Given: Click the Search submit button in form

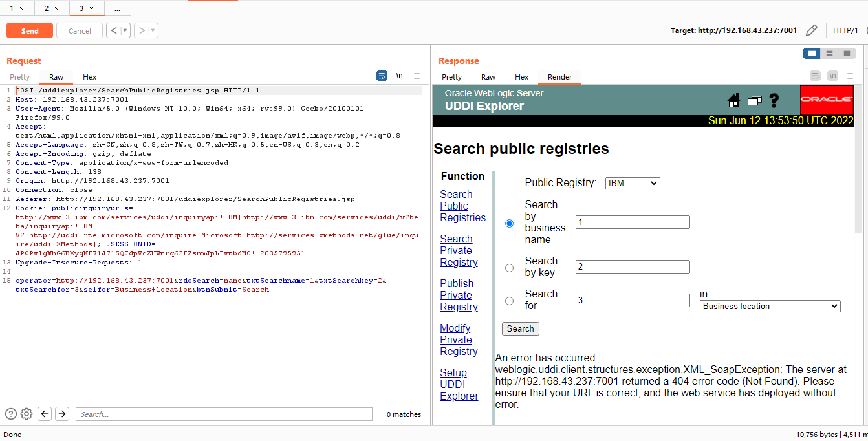Looking at the screenshot, I should point(520,328).
